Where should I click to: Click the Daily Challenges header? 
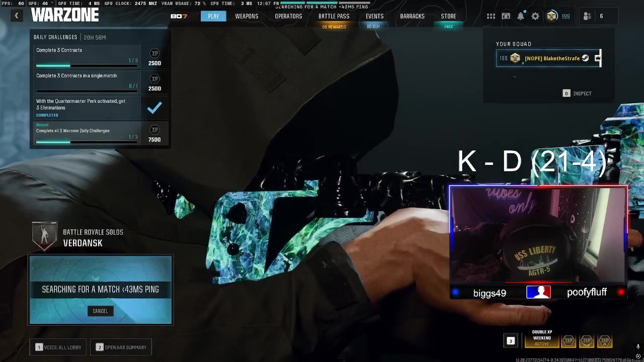coord(55,37)
